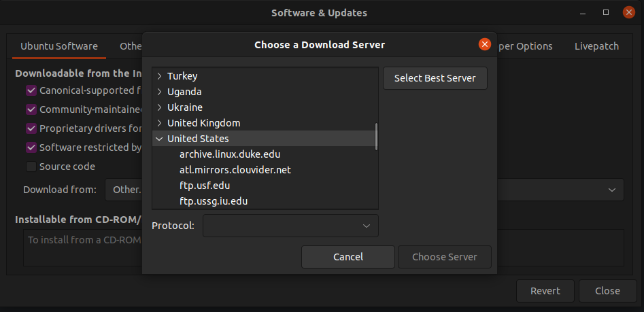Screen dimensions: 644x312
Task: Choose the ftp.usf.edu server entry
Action: point(205,186)
